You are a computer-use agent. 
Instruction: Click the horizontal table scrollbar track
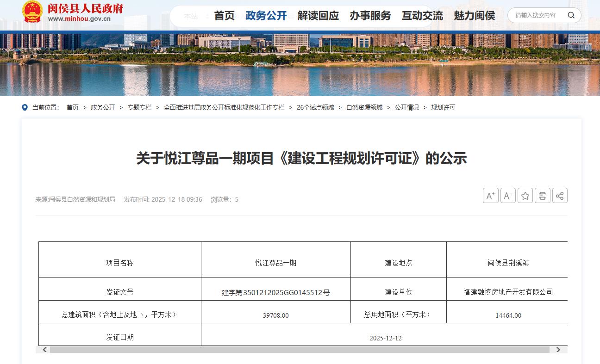301,350
